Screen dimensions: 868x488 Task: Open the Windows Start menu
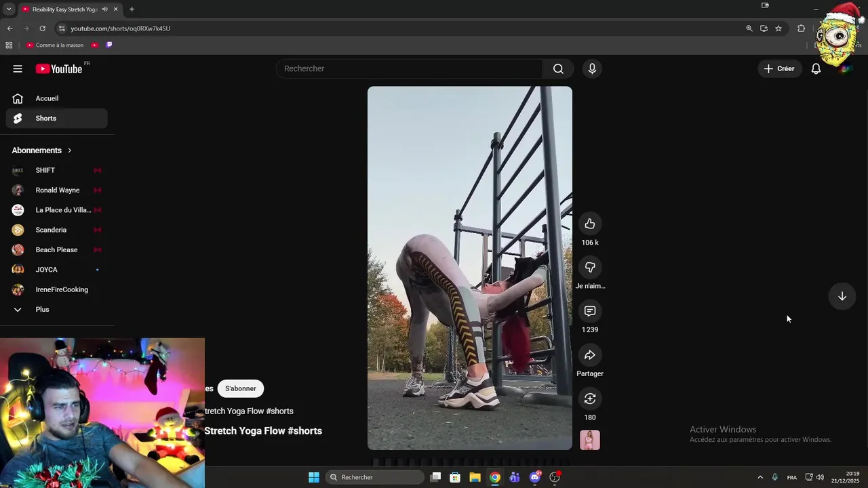(314, 477)
